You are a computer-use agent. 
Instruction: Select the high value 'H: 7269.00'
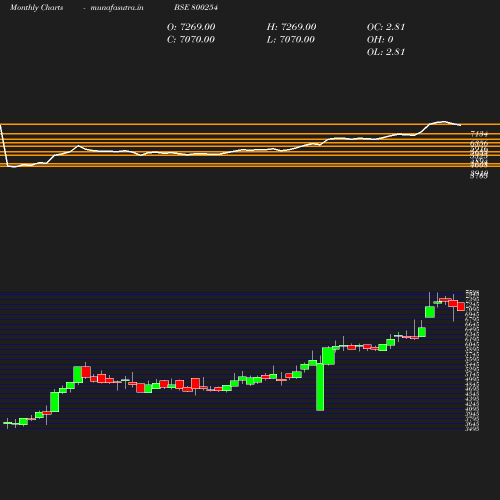291,27
